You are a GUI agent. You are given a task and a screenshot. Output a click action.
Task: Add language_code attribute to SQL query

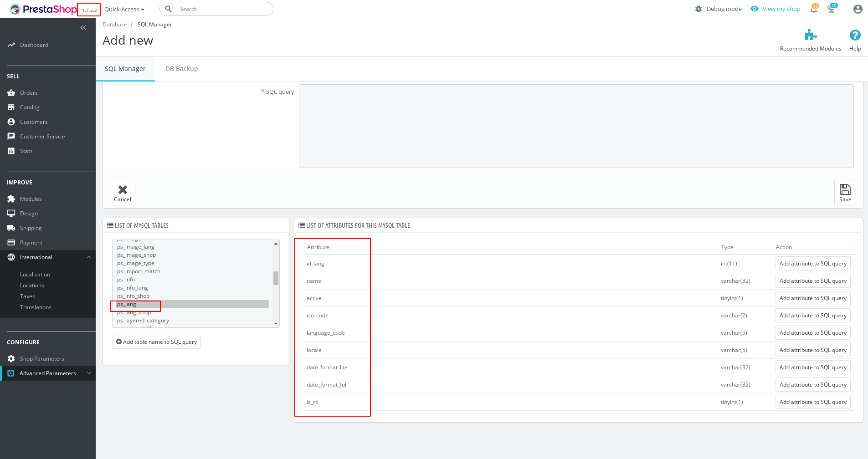(x=813, y=333)
